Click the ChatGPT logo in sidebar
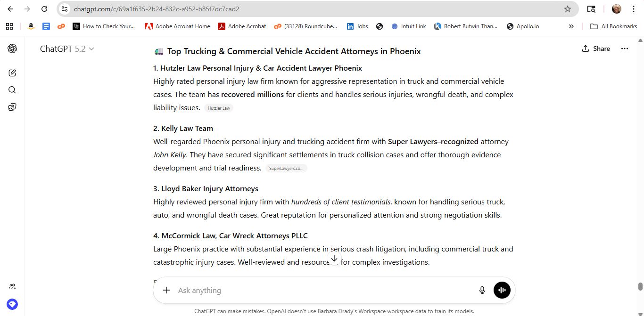The width and height of the screenshot is (644, 316). point(12,49)
